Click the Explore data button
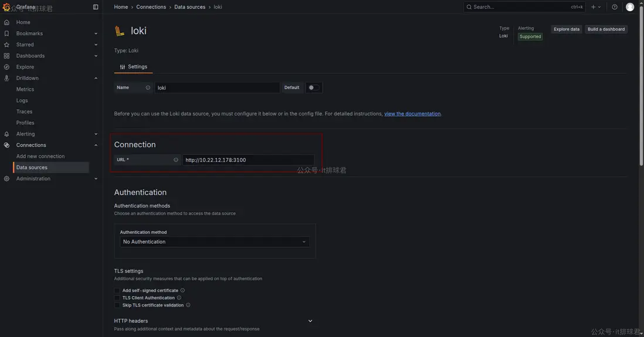Image resolution: width=644 pixels, height=337 pixels. click(567, 29)
